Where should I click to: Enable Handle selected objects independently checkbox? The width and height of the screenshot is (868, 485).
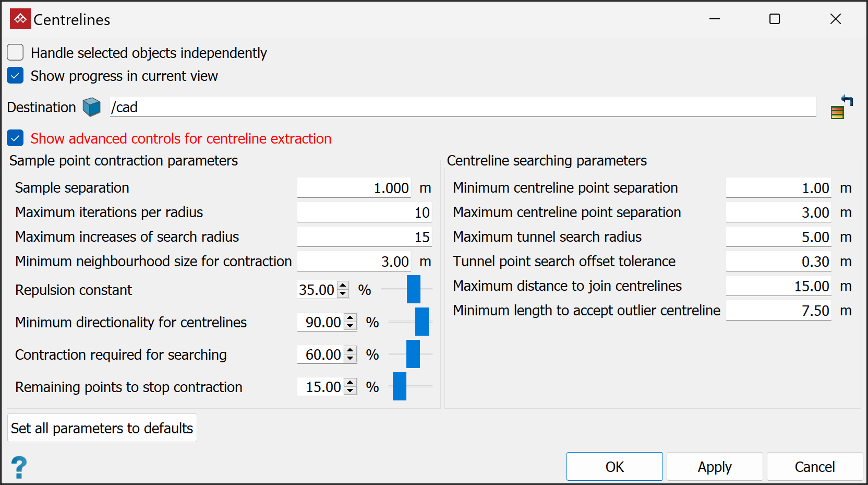(x=15, y=53)
